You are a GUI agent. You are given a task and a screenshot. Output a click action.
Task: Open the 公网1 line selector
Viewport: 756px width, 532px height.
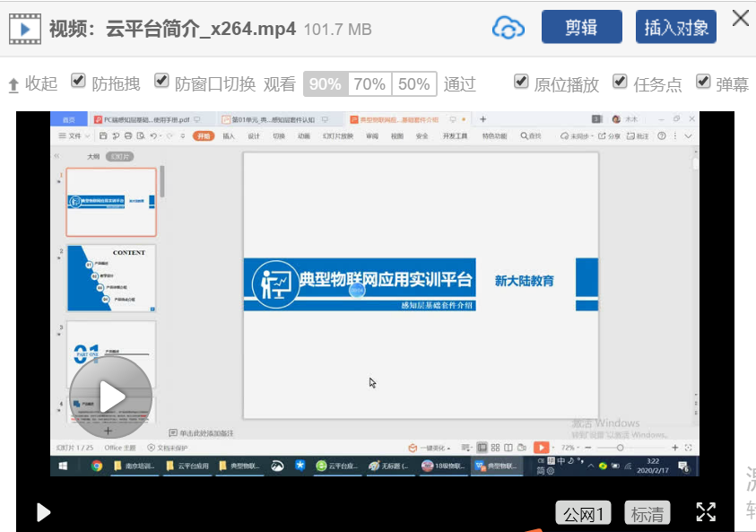583,513
